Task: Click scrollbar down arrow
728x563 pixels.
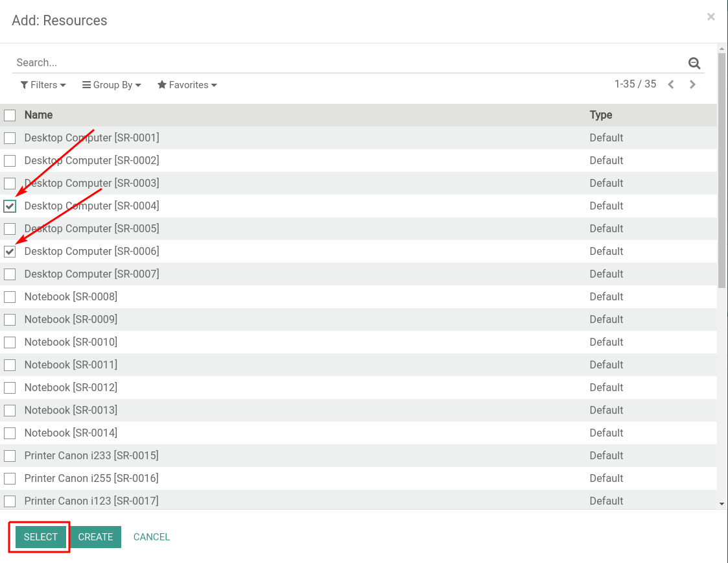Action: pos(722,503)
